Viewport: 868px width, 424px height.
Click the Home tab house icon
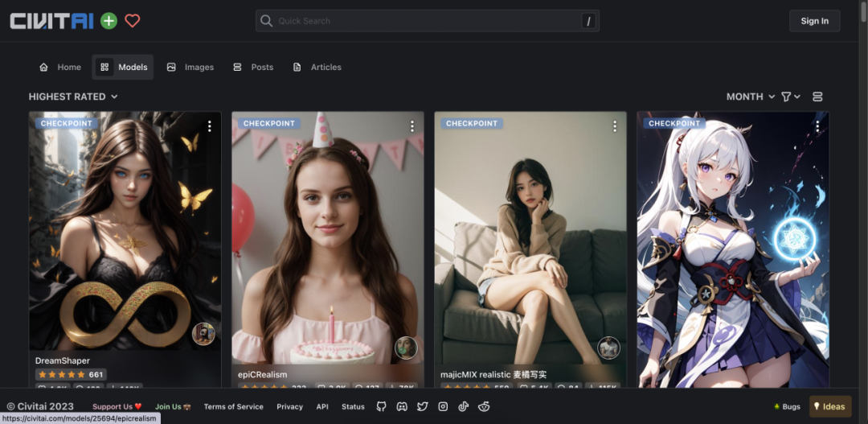tap(43, 67)
